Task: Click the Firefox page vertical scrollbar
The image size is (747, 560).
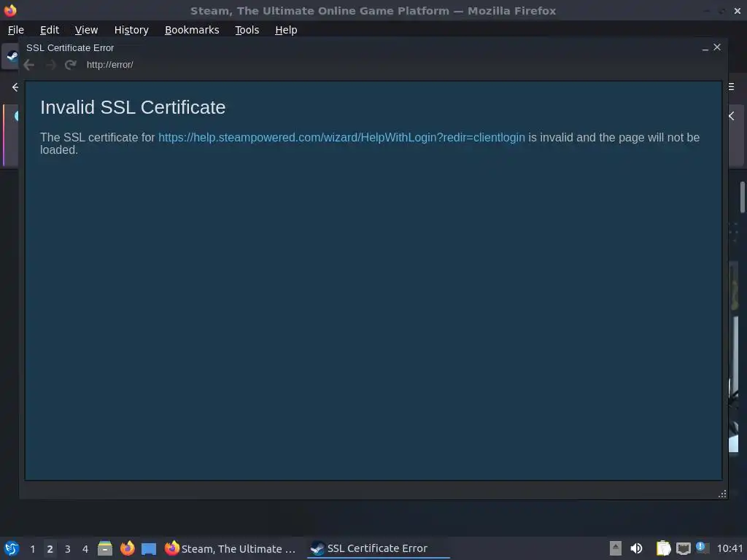Action: click(x=742, y=197)
